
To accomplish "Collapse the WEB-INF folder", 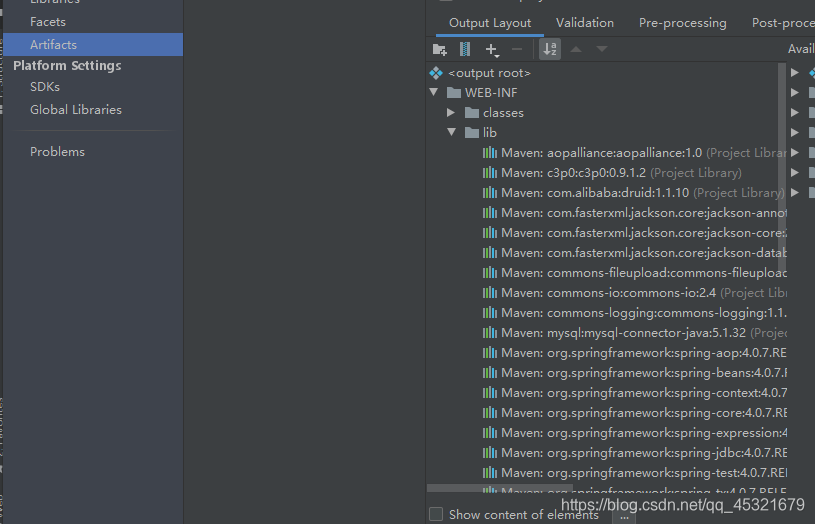I will coord(434,93).
